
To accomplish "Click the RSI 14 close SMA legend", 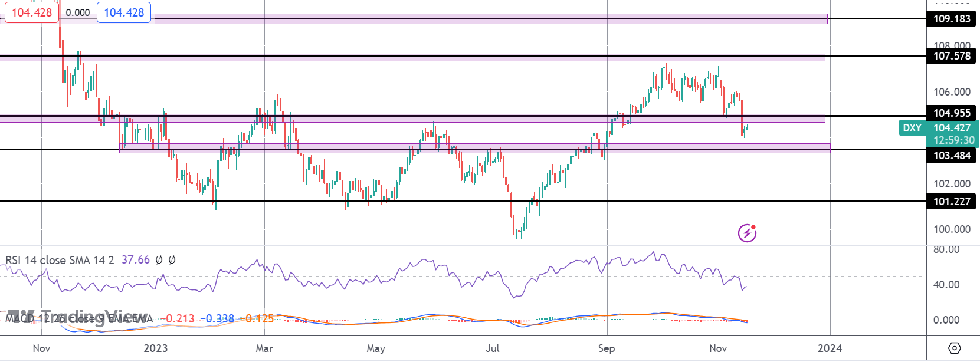I will pos(60,260).
